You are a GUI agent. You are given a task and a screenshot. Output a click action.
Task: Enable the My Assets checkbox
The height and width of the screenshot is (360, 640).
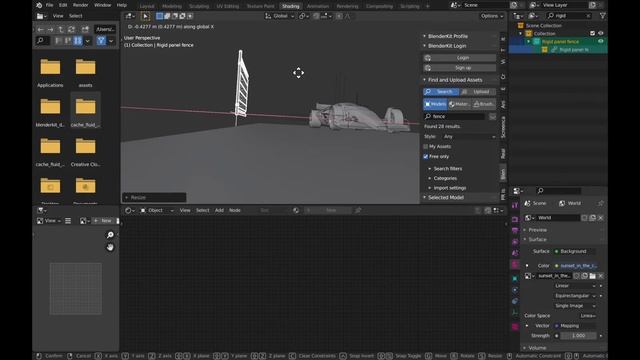tap(426, 146)
